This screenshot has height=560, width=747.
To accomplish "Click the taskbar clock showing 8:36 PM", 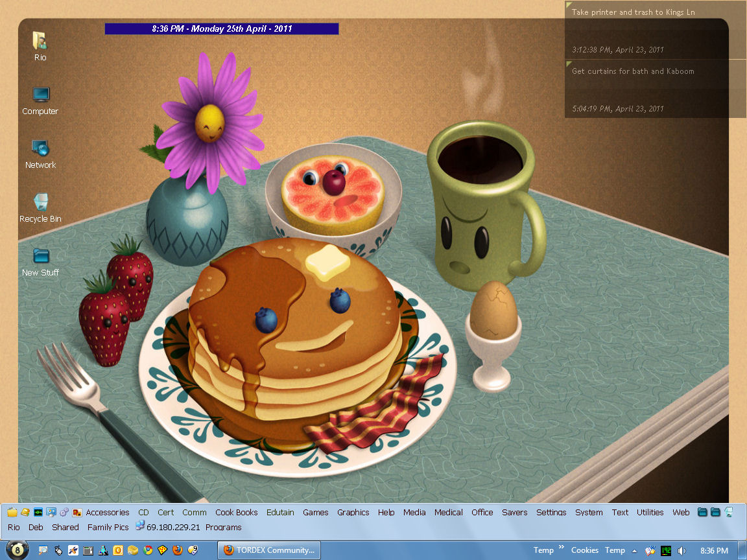I will (x=714, y=550).
